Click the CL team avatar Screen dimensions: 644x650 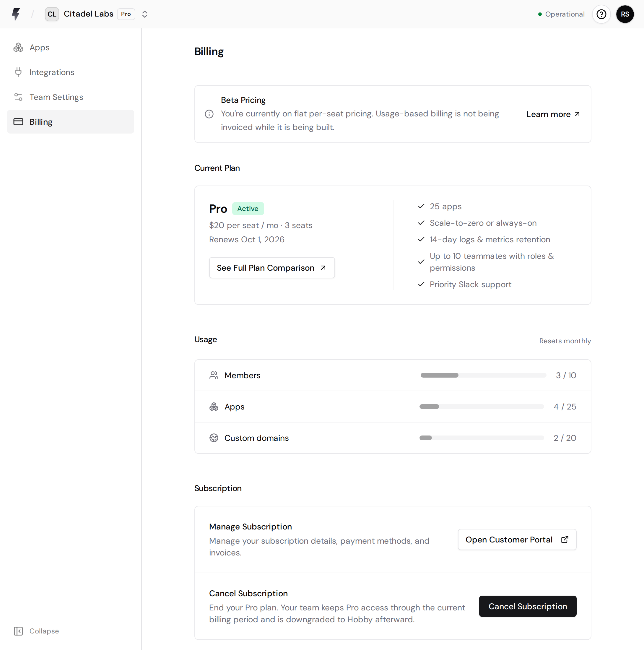click(x=52, y=14)
